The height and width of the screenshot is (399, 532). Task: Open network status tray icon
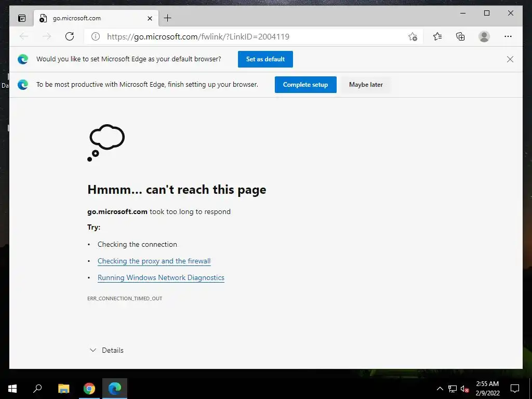453,389
